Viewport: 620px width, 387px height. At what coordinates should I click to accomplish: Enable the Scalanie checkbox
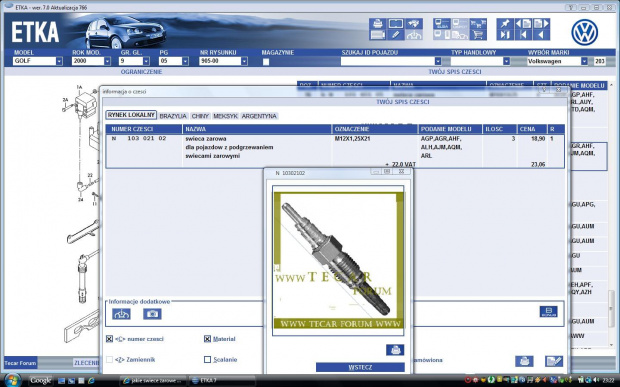tap(207, 359)
